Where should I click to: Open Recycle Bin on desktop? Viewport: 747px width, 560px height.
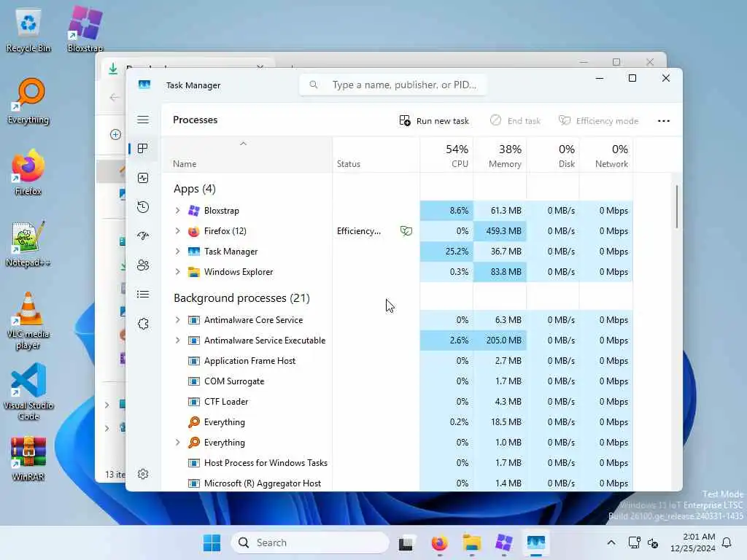pos(28,29)
